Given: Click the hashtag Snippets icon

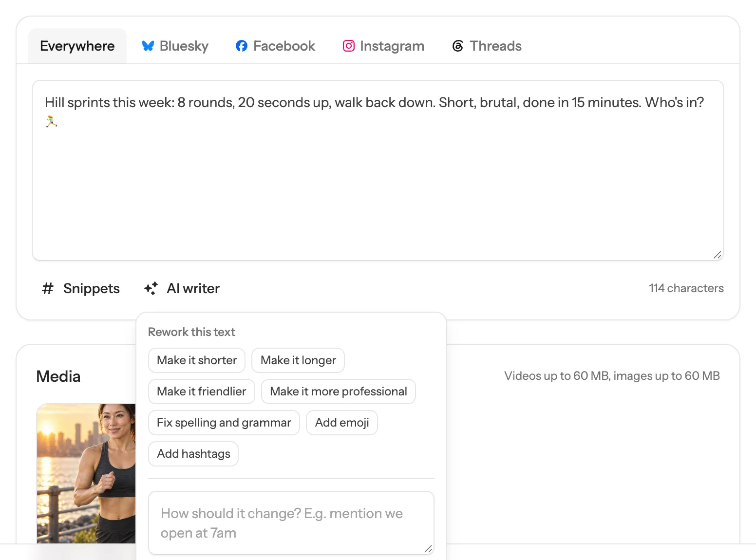Looking at the screenshot, I should 47,288.
